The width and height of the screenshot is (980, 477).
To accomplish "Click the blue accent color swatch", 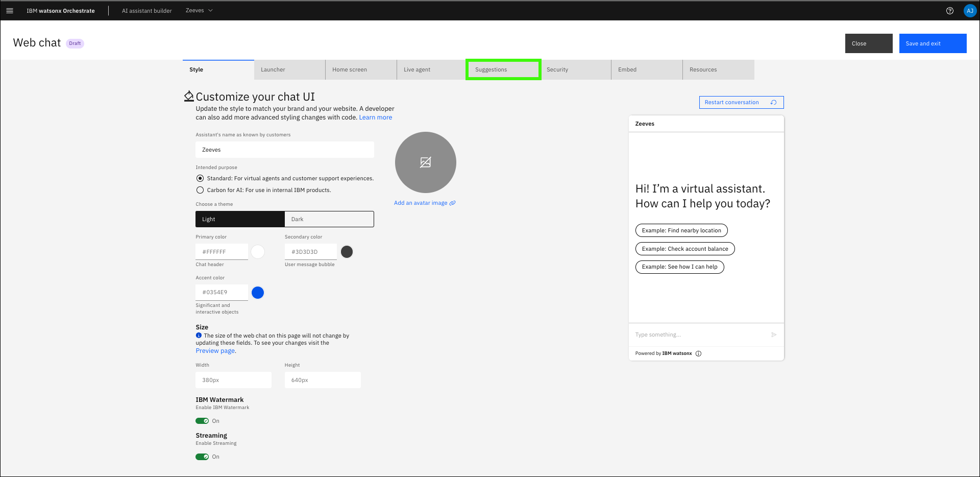I will pyautogui.click(x=258, y=293).
